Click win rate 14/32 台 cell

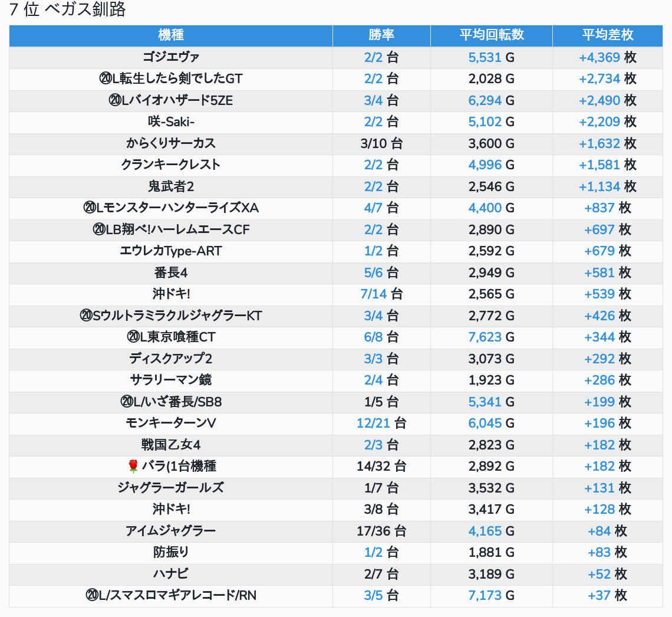click(381, 466)
